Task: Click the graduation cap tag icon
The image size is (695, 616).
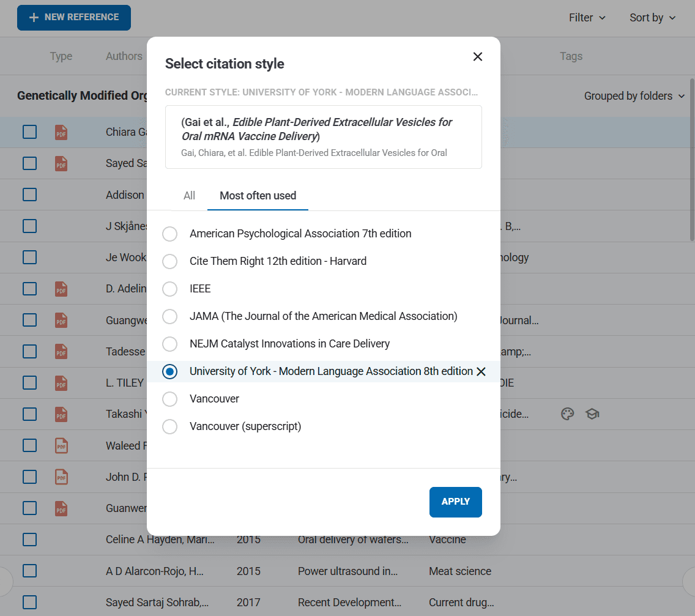Action: (592, 414)
